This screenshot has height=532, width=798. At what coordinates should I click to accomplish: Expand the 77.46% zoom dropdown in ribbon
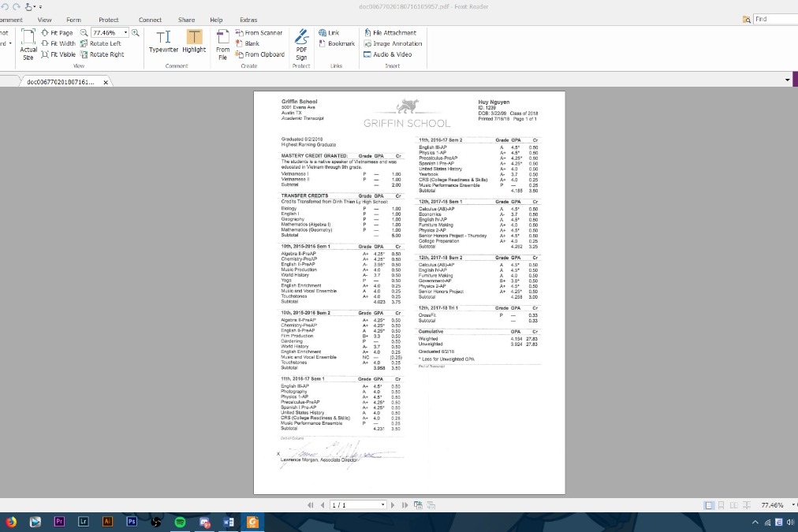click(x=125, y=33)
